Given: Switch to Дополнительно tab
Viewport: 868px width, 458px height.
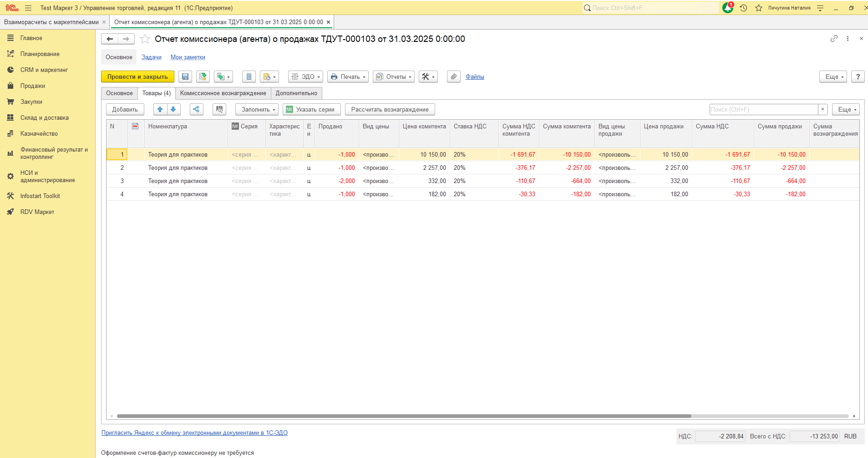Looking at the screenshot, I should tap(296, 93).
